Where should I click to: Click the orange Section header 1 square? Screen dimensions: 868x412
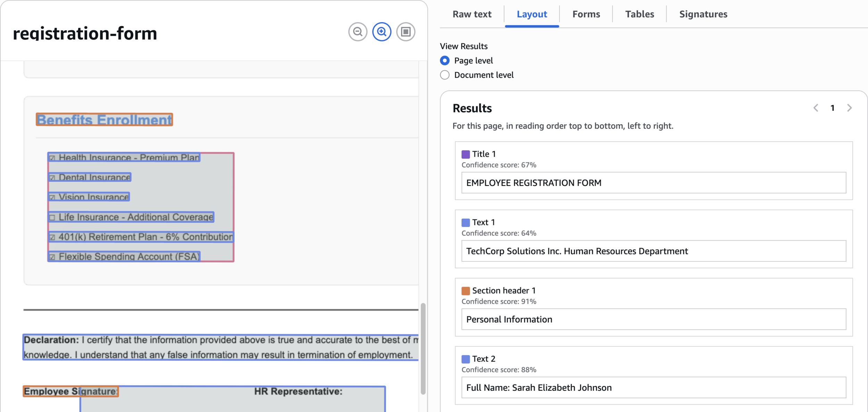point(465,291)
